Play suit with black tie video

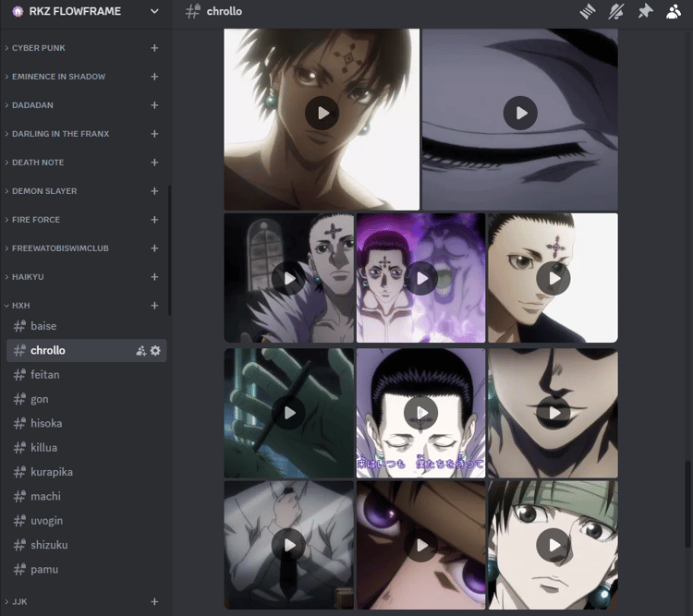[x=289, y=545]
